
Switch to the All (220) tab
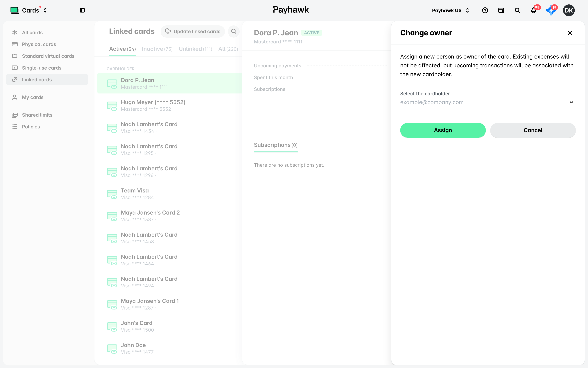(x=228, y=49)
